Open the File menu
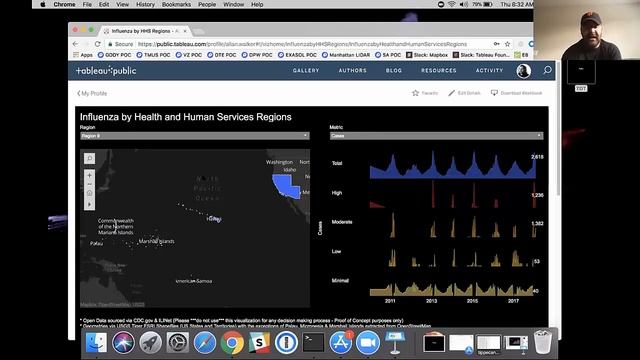The height and width of the screenshot is (360, 640). tap(87, 4)
